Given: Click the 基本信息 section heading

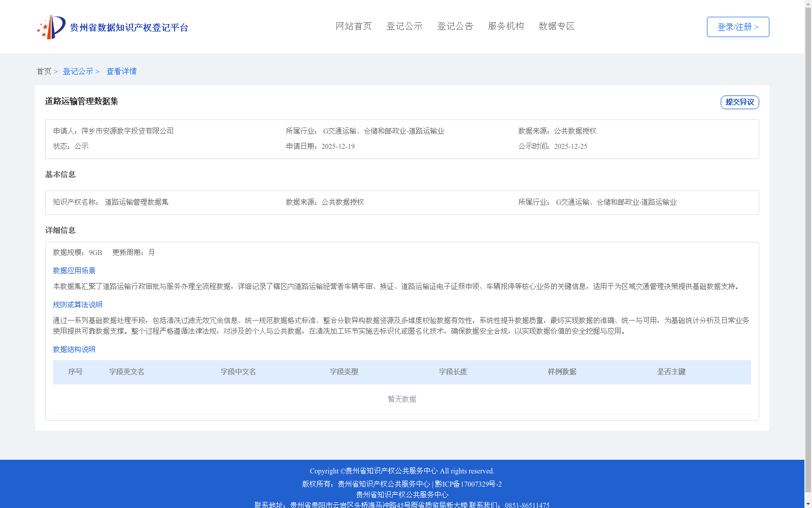Looking at the screenshot, I should (x=60, y=174).
